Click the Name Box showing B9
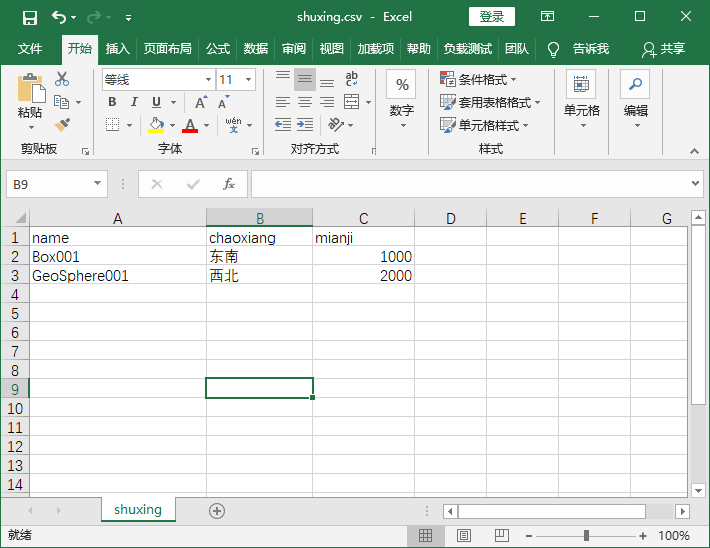The image size is (710, 548). (x=57, y=184)
